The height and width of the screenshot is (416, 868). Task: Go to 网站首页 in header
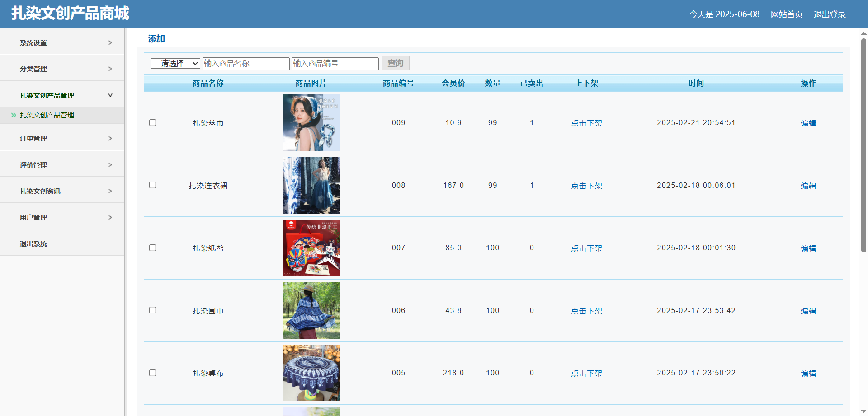787,14
